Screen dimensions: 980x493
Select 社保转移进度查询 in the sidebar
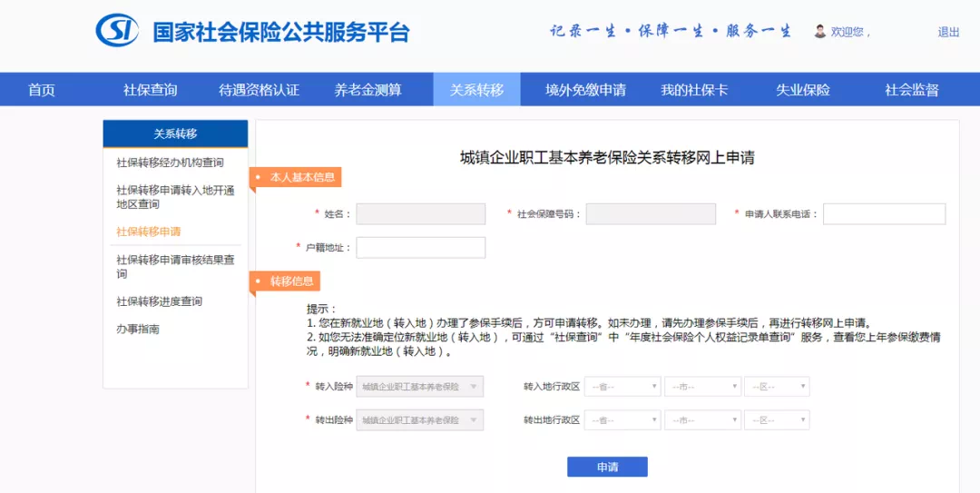point(159,301)
